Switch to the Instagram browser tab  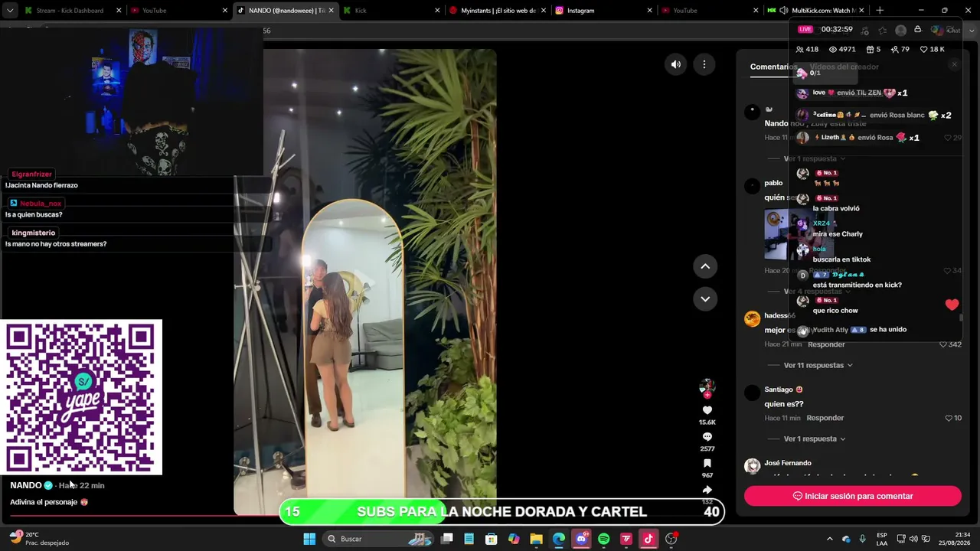[603, 11]
